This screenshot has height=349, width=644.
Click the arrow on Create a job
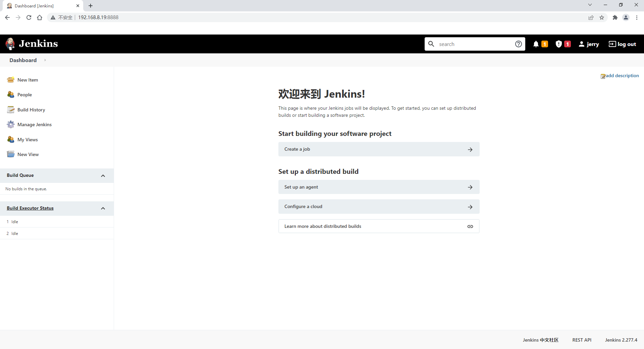click(470, 150)
